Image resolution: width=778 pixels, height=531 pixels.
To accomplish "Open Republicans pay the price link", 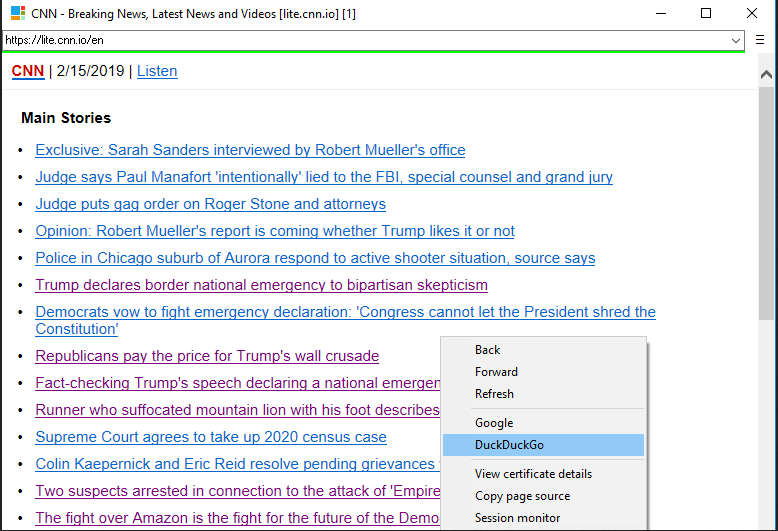I will point(207,356).
